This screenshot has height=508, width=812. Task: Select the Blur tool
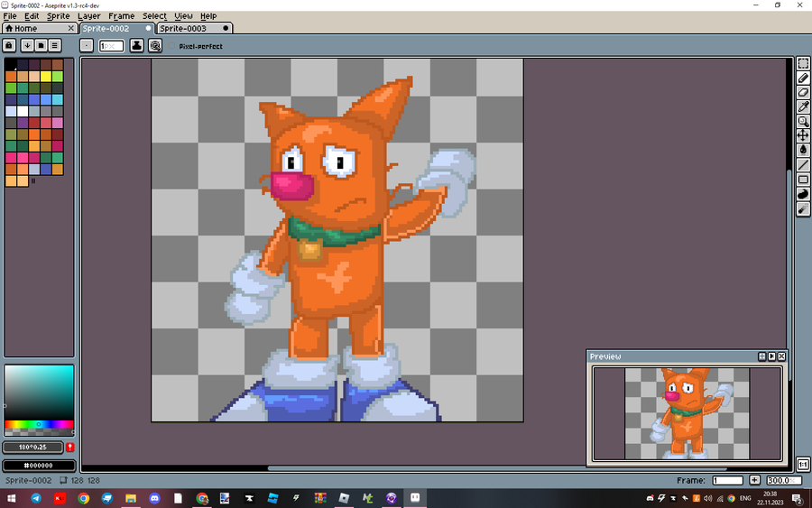pos(803,208)
